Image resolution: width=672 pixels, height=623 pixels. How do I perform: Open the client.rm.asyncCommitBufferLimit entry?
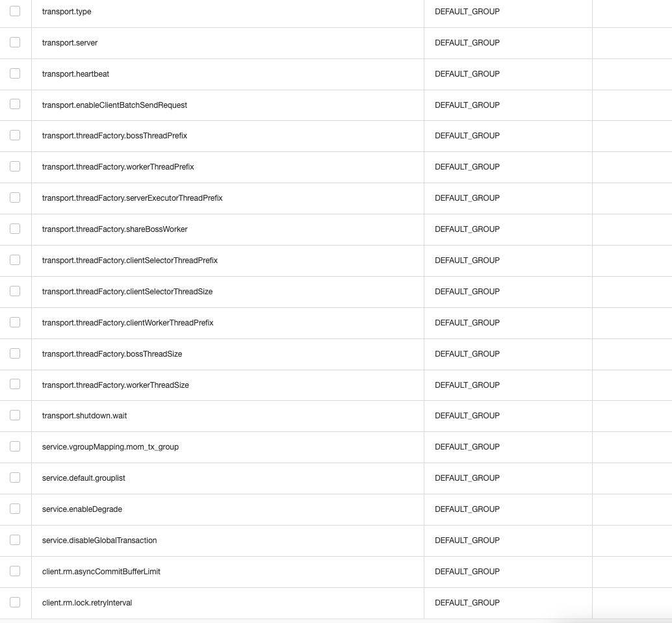click(101, 571)
